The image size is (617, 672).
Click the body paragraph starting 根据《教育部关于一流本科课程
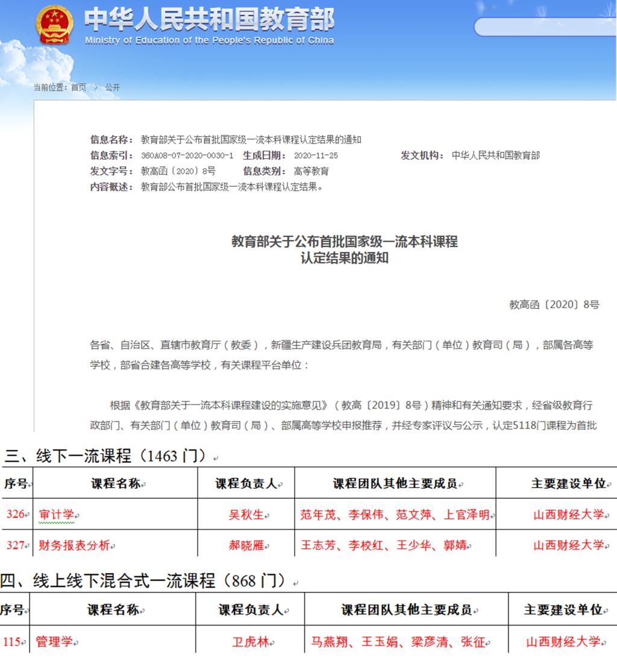pyautogui.click(x=343, y=415)
